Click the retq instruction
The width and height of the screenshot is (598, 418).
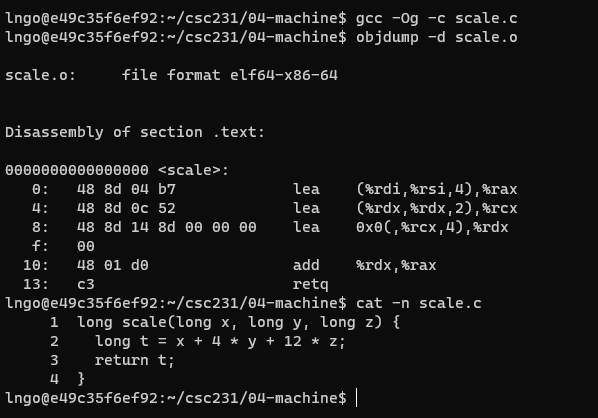tap(310, 284)
